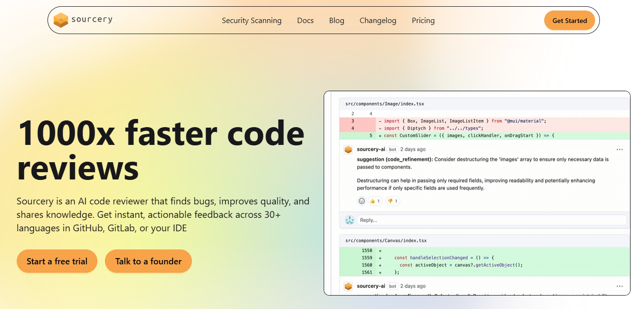
Task: Navigate to Pricing
Action: point(423,21)
